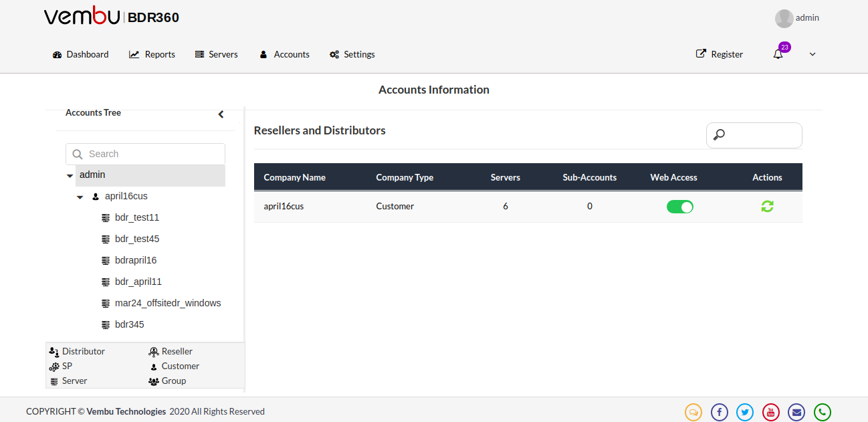
Task: Click the admin username in header
Action: pyautogui.click(x=807, y=18)
